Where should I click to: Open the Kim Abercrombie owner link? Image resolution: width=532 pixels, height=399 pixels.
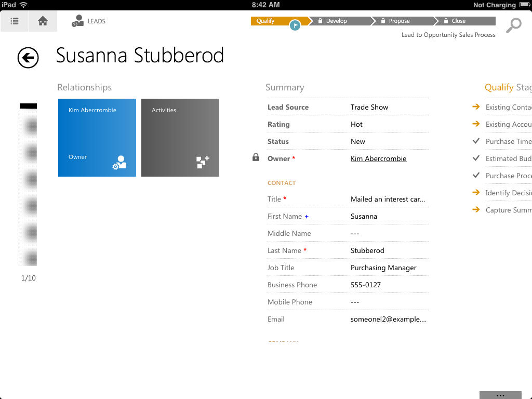378,158
